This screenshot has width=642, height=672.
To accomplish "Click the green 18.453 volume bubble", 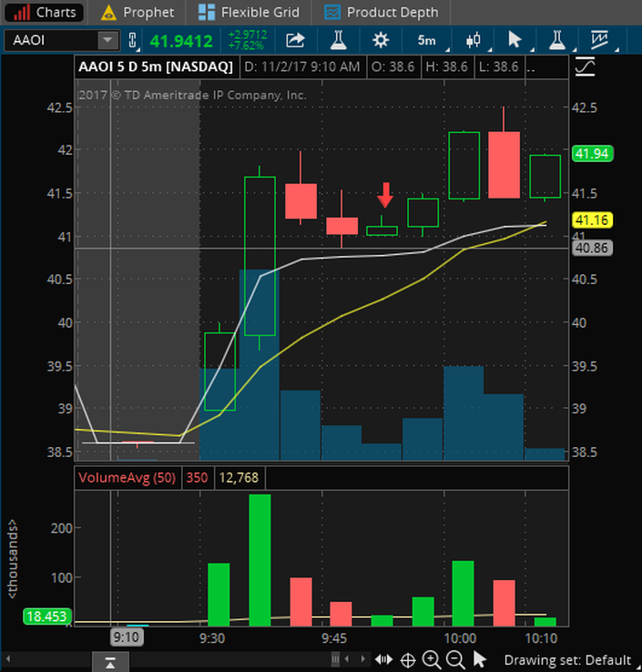I will tap(46, 616).
